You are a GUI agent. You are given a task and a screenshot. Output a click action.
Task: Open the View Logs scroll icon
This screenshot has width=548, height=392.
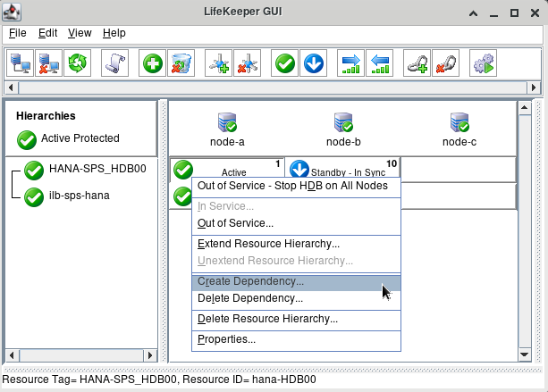tap(114, 63)
